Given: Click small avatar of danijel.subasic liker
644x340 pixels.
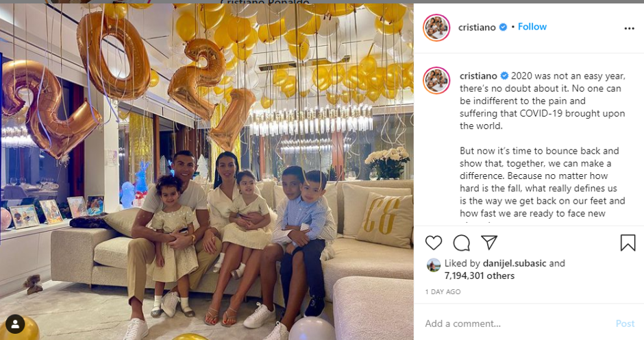Looking at the screenshot, I should coord(433,265).
